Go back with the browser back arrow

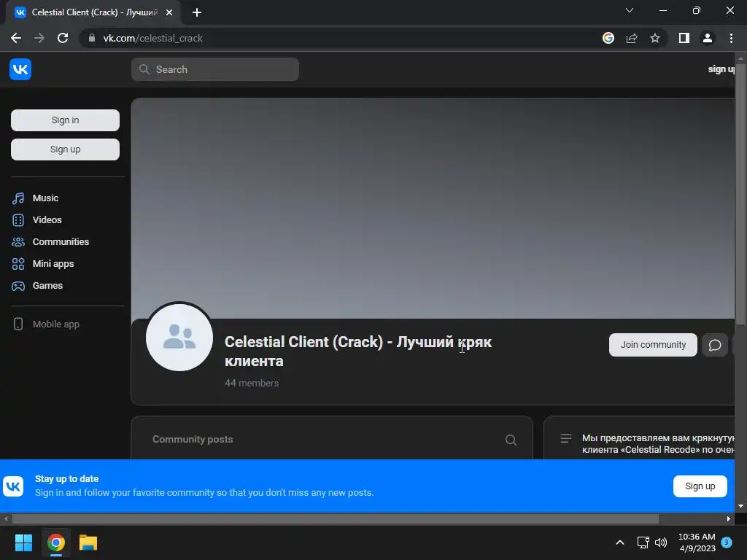[x=16, y=38]
